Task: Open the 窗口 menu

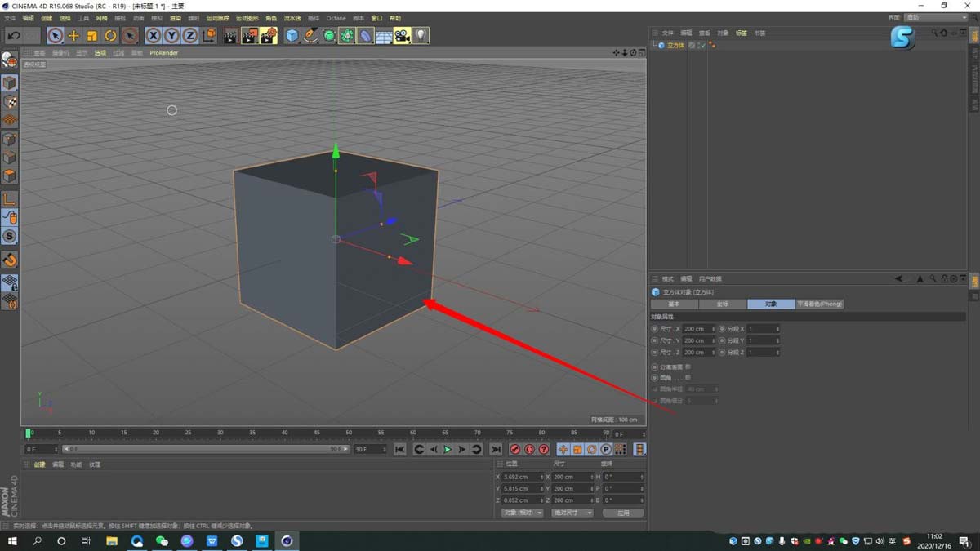Action: coord(376,18)
